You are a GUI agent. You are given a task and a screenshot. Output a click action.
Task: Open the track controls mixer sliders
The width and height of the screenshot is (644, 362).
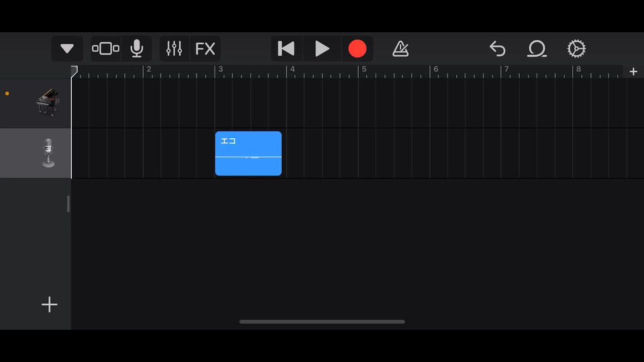[x=174, y=49]
